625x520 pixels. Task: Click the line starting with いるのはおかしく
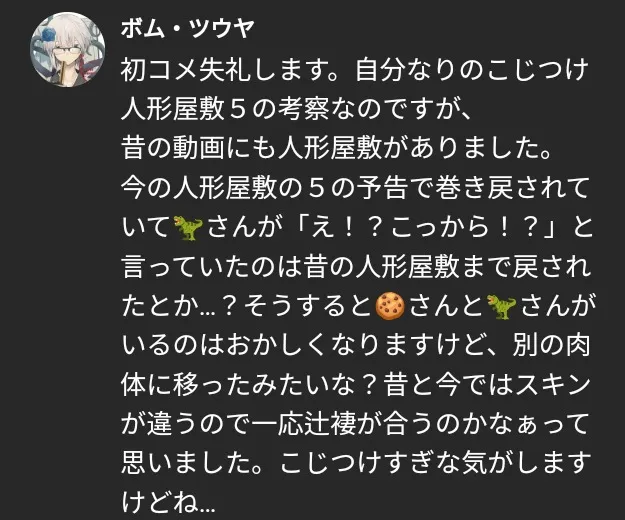pyautogui.click(x=356, y=345)
